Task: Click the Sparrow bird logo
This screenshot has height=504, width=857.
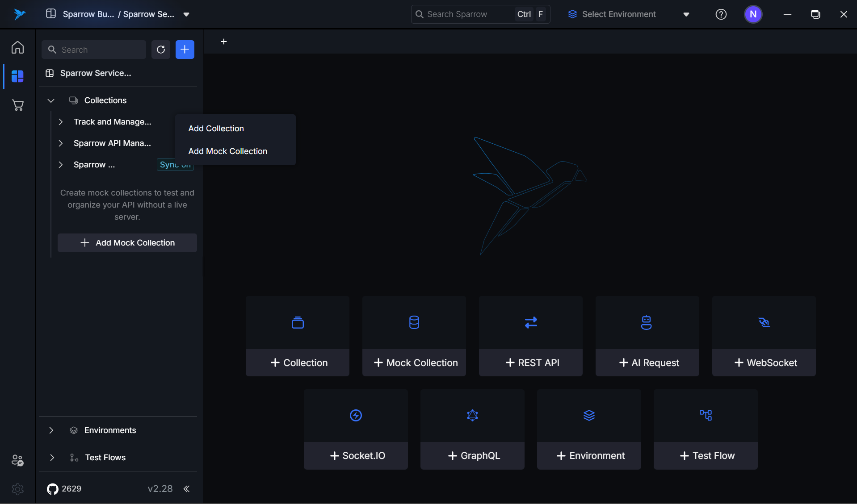Action: click(19, 14)
